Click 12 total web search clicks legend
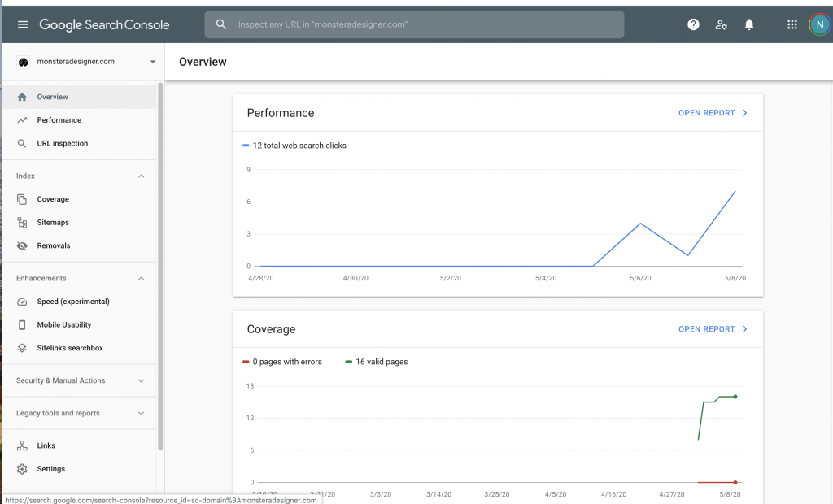Viewport: 833px width, 504px height. (294, 146)
